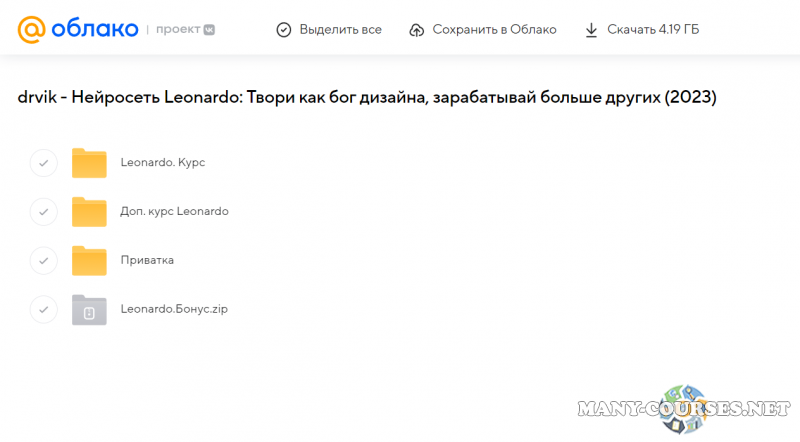Tick the checkbox beside Доп. курс Leonardo
This screenshot has height=442, width=800.
(x=43, y=211)
